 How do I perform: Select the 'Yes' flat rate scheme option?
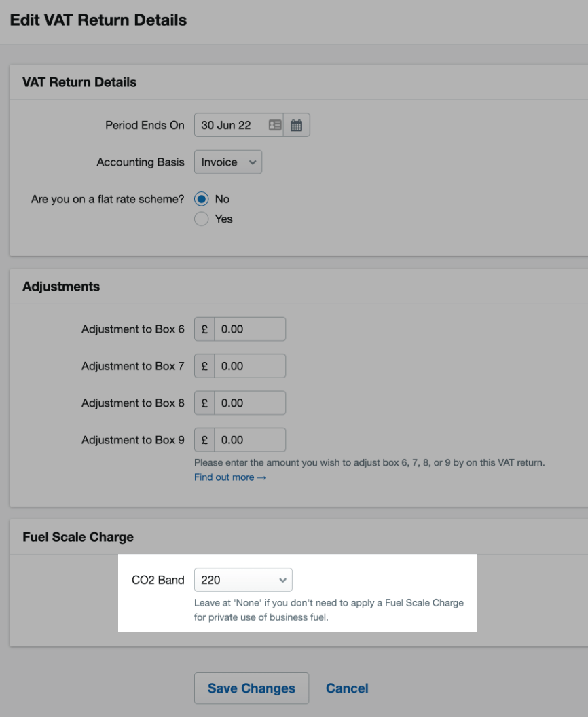click(x=200, y=219)
